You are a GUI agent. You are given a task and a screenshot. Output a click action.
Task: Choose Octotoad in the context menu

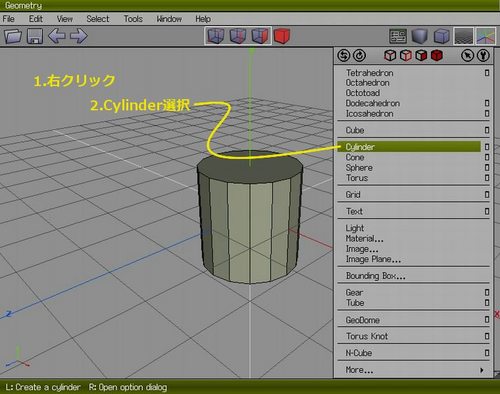(x=363, y=93)
